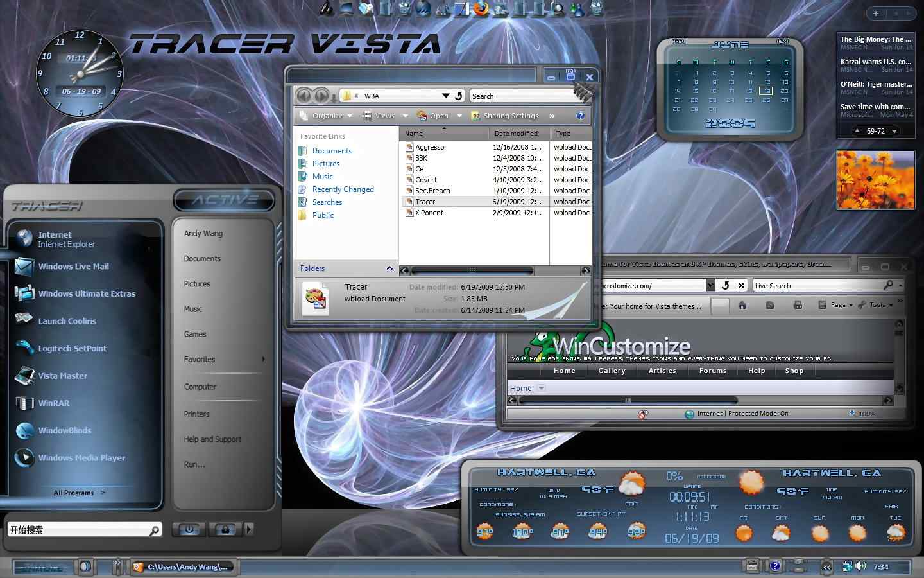Show previous month in the calendar gadget

coord(678,42)
